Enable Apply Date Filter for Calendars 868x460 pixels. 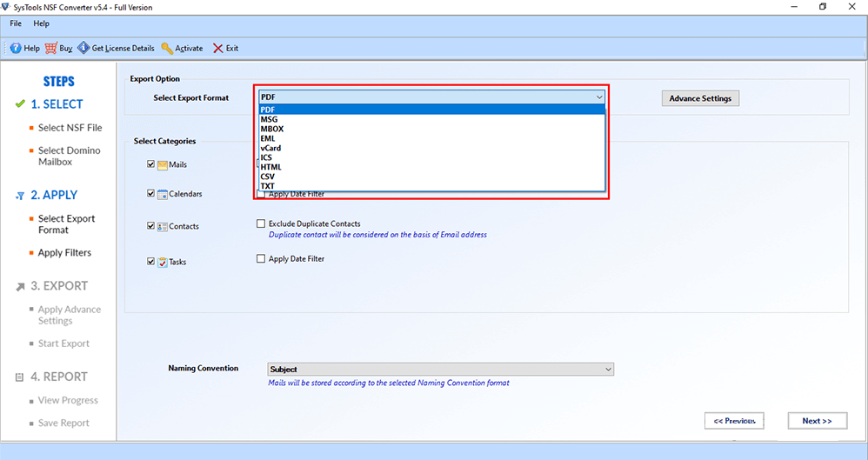coord(261,194)
